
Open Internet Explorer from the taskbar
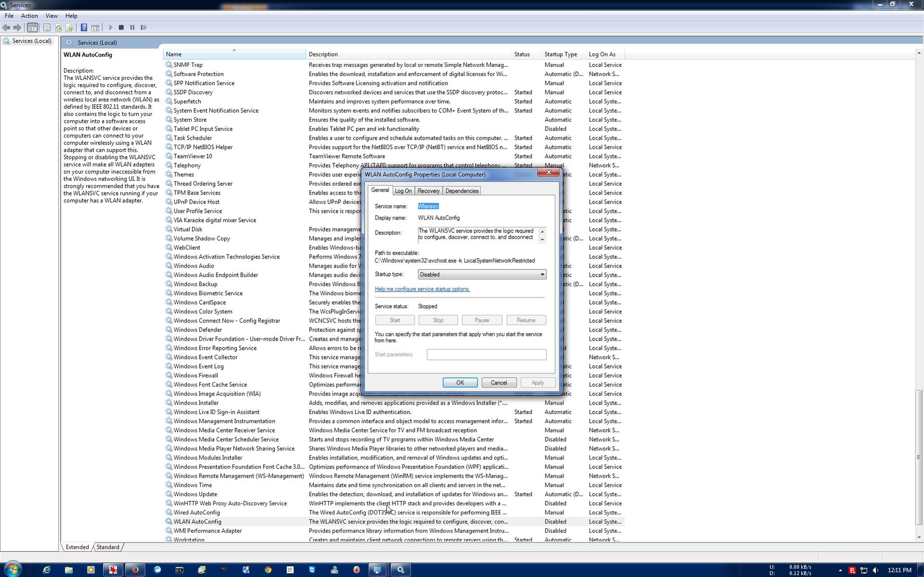coord(47,570)
